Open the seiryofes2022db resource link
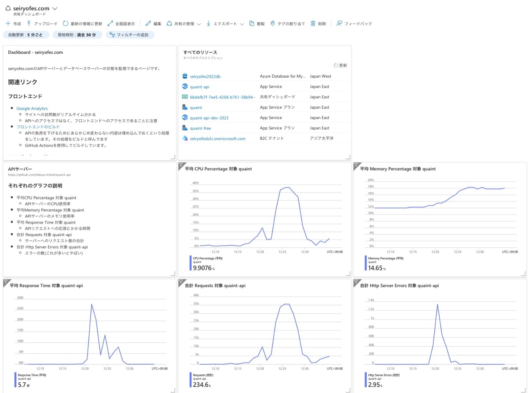This screenshot has height=393, width=532. coord(205,76)
